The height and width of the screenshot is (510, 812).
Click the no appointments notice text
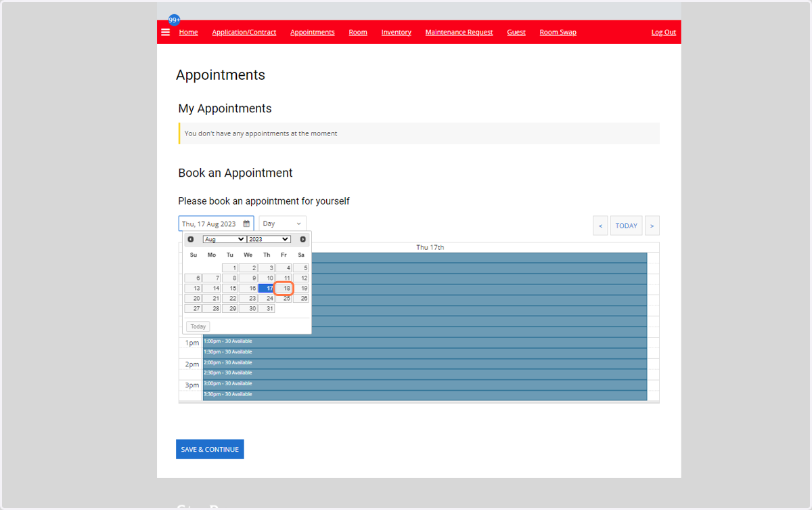pos(261,133)
